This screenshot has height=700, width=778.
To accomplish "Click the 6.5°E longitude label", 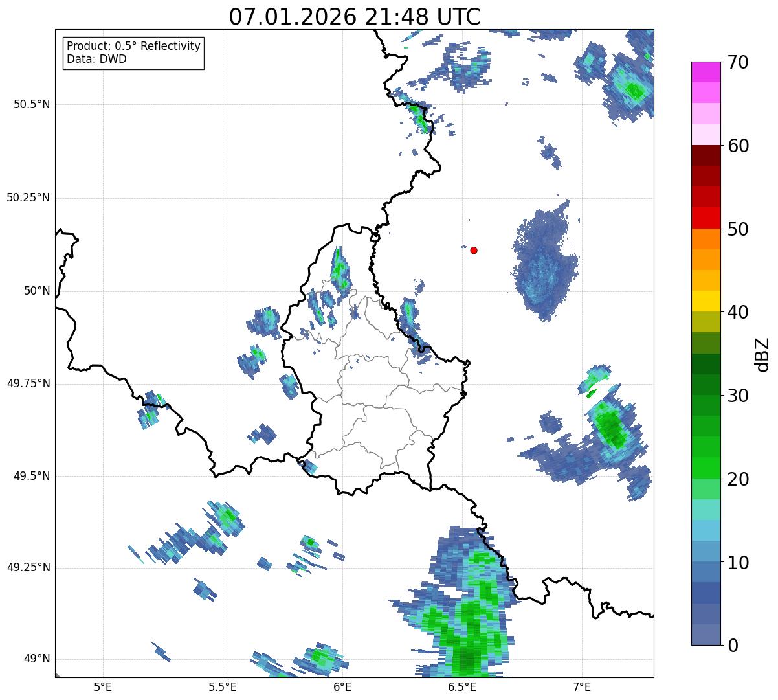I will pyautogui.click(x=462, y=686).
